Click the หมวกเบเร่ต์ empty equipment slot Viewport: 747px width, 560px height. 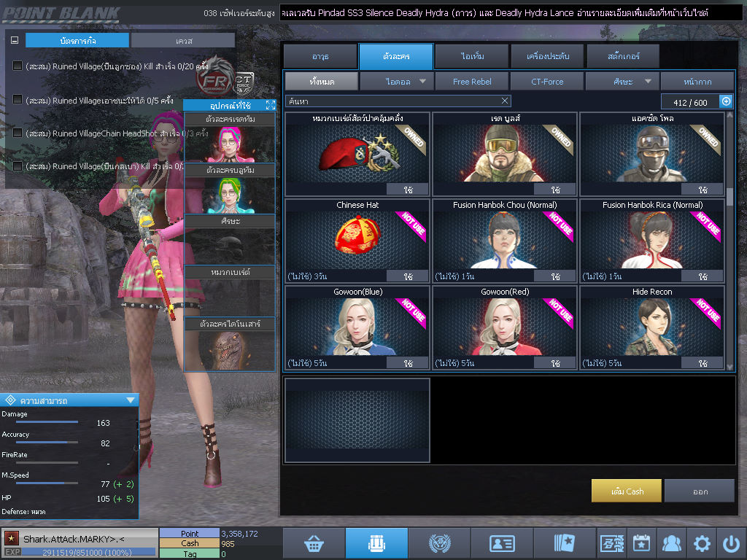(x=230, y=297)
